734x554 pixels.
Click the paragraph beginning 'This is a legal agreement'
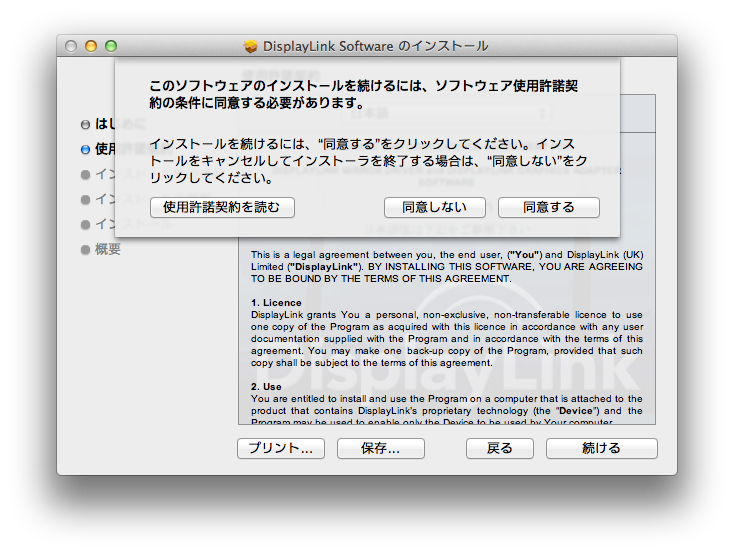[x=447, y=266]
